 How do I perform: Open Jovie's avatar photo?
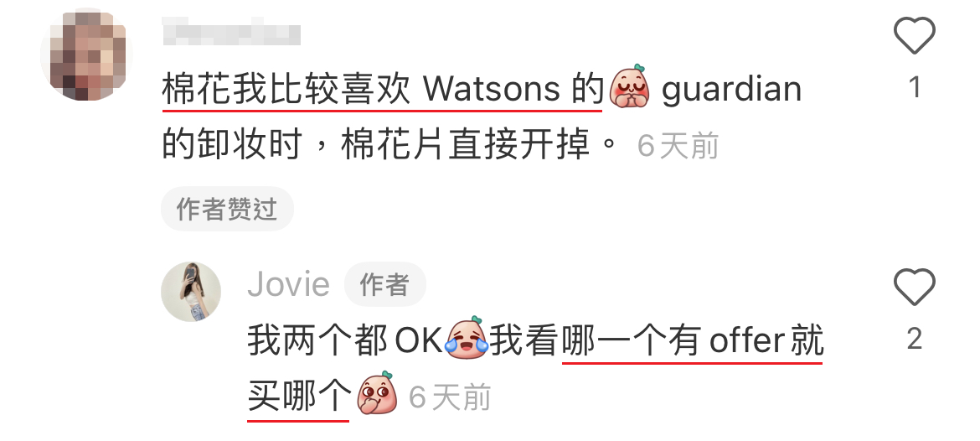click(x=191, y=292)
